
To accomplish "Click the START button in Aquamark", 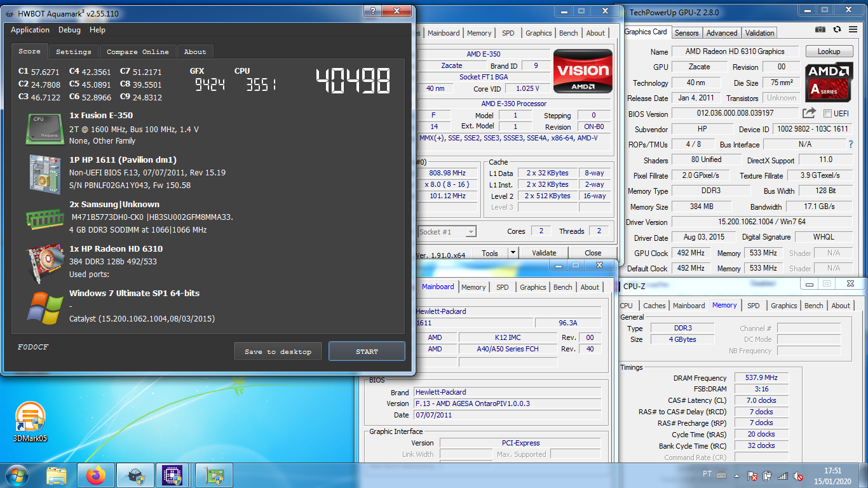I will click(367, 351).
